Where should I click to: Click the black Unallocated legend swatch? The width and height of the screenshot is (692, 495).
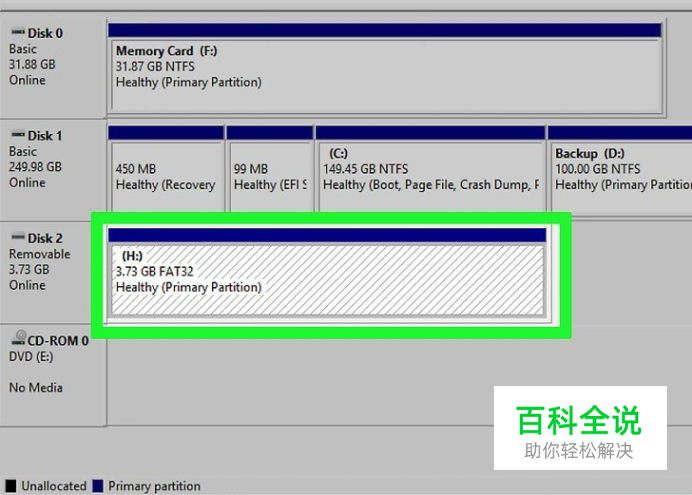(11, 486)
